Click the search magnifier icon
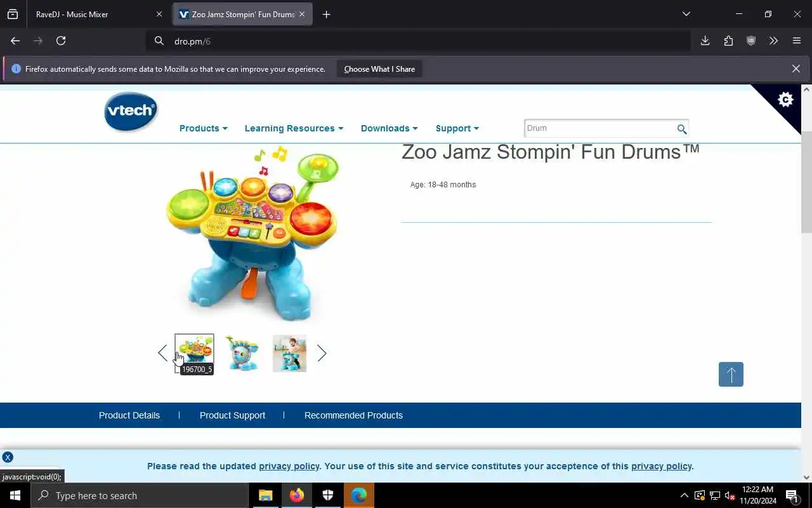 pyautogui.click(x=681, y=129)
